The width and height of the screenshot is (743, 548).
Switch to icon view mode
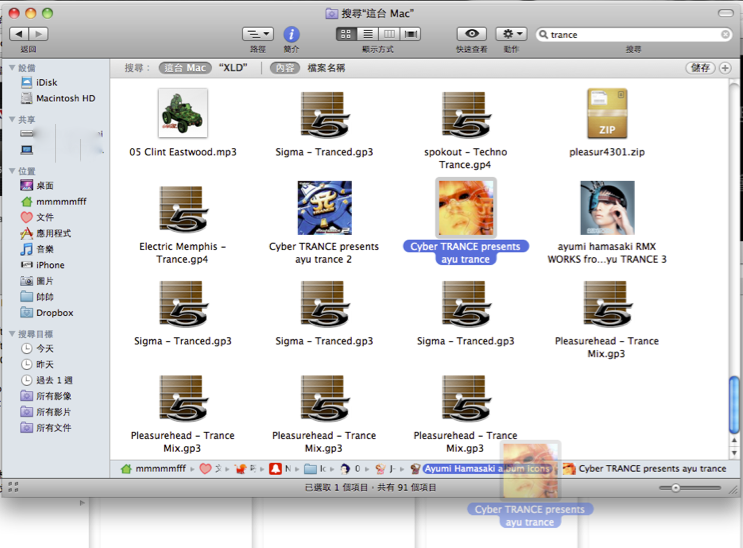pyautogui.click(x=346, y=34)
